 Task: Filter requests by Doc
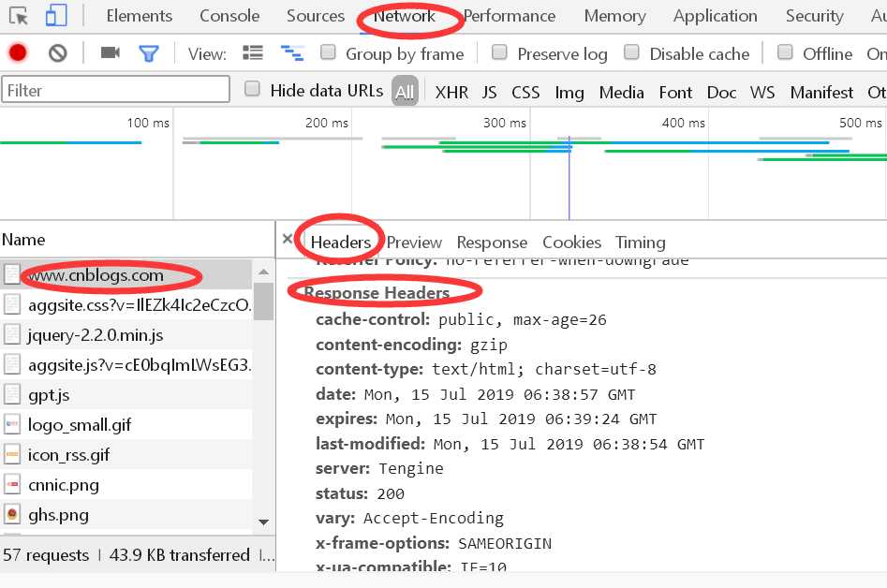(x=721, y=92)
